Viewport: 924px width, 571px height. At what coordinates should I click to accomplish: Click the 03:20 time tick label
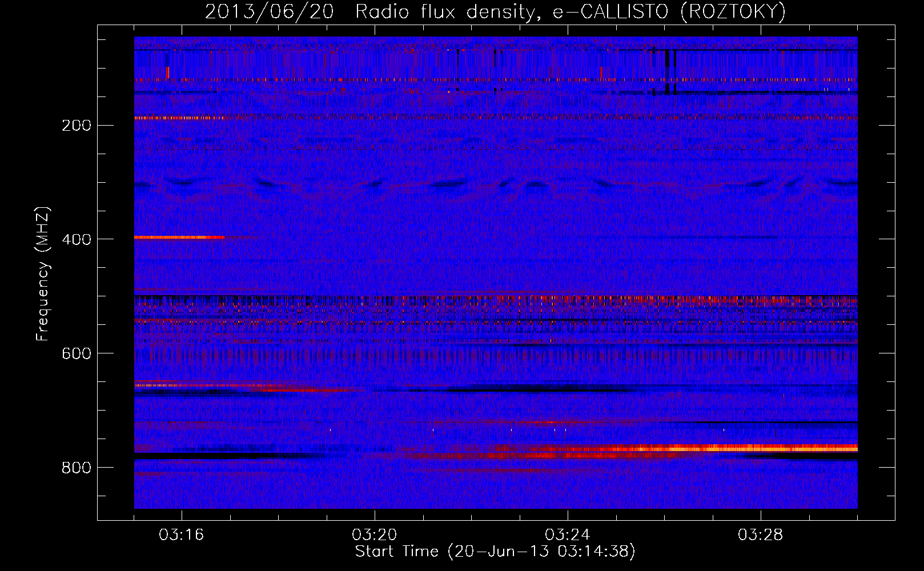pos(374,535)
